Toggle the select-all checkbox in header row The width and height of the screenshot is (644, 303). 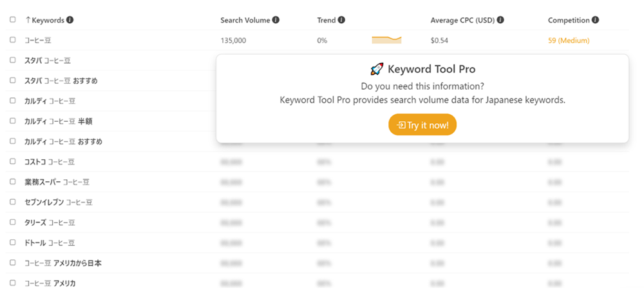13,20
